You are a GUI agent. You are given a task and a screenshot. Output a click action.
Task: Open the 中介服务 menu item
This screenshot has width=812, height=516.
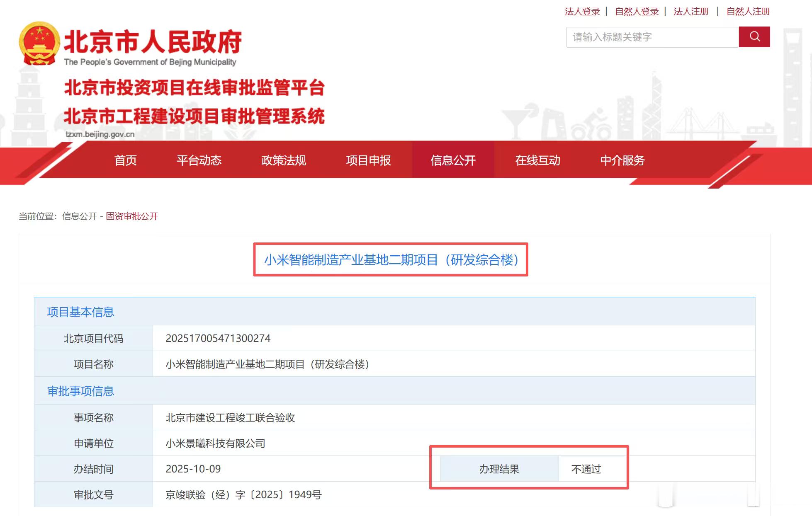pos(622,160)
